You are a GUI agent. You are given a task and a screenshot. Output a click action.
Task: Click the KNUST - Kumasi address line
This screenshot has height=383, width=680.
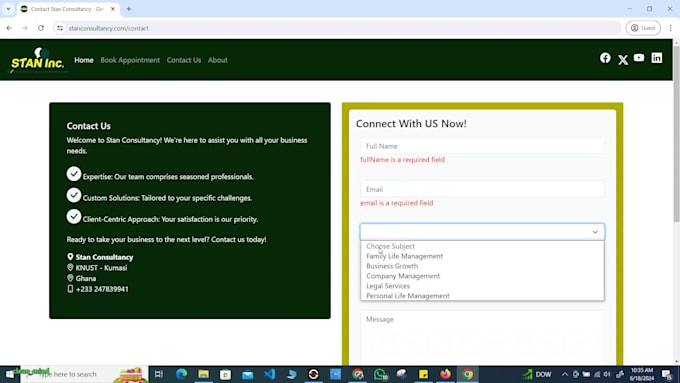click(x=101, y=268)
